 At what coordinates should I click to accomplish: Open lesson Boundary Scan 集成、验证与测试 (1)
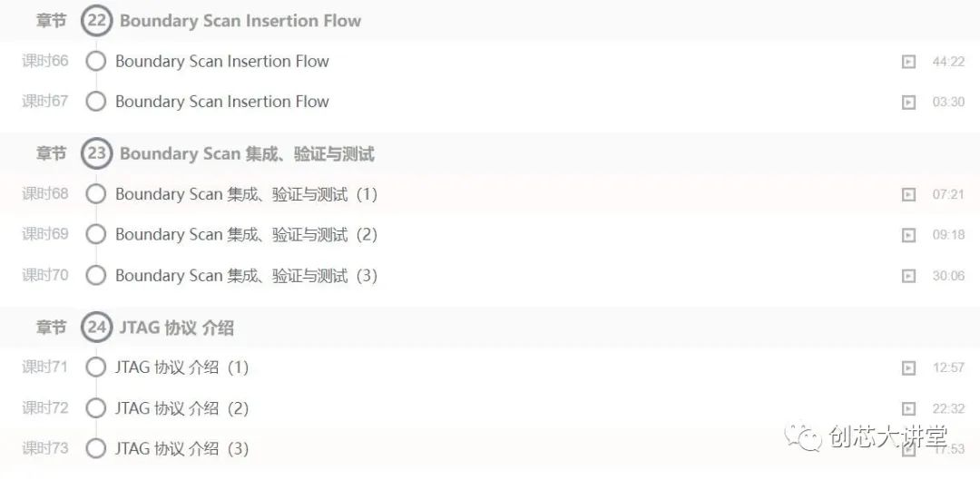(x=246, y=194)
